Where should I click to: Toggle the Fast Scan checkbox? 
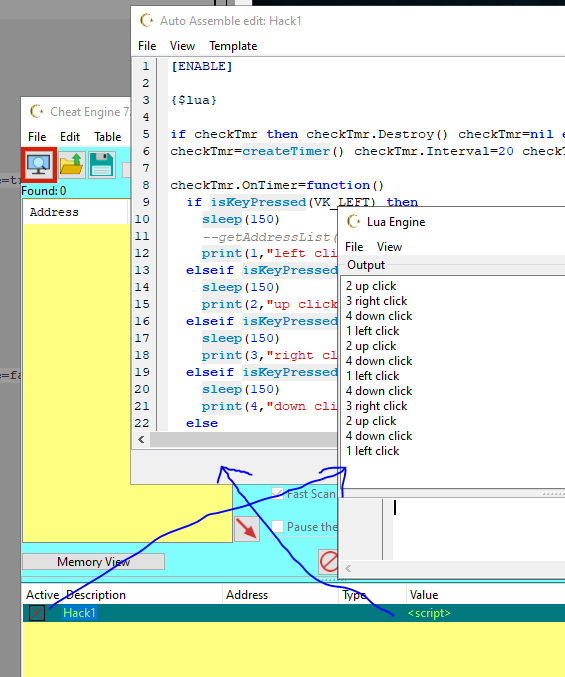[x=278, y=494]
